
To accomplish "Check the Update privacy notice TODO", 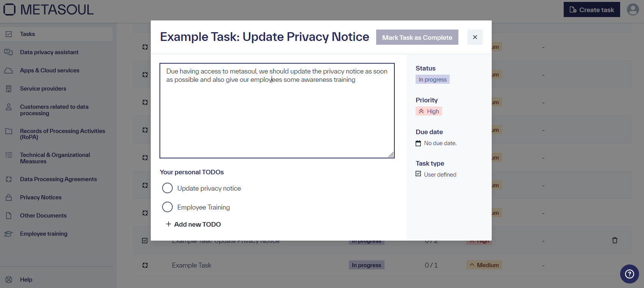I will (x=167, y=188).
